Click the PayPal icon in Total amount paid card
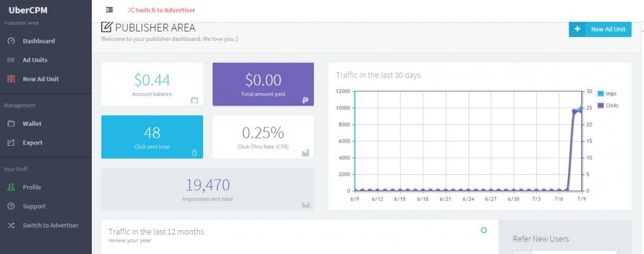The image size is (644, 254). click(x=305, y=100)
